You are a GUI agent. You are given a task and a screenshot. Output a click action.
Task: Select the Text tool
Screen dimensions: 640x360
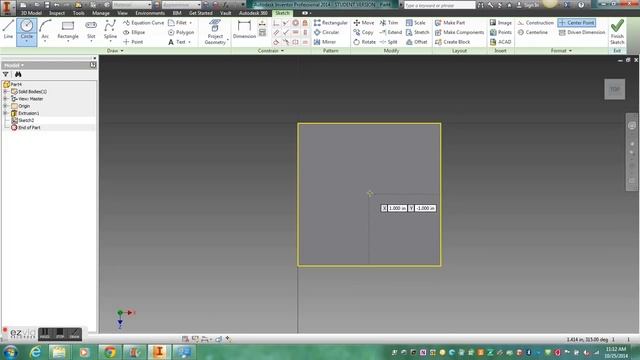coord(176,42)
